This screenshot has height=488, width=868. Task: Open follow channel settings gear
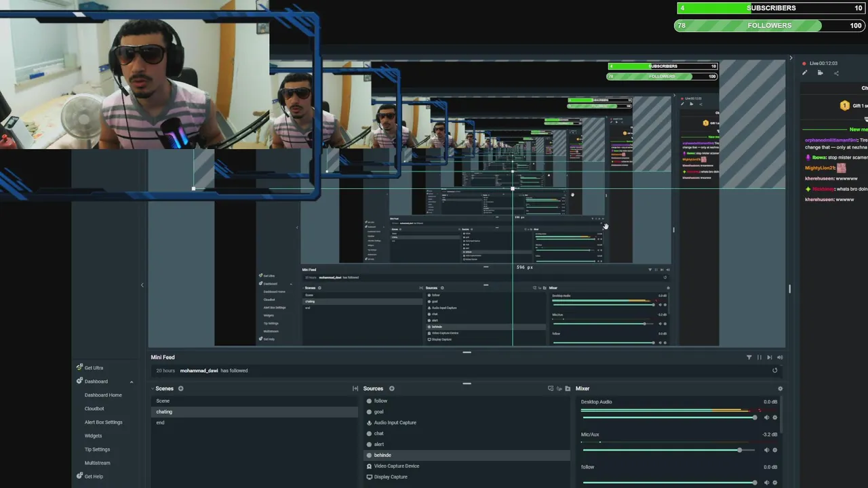[x=775, y=483]
